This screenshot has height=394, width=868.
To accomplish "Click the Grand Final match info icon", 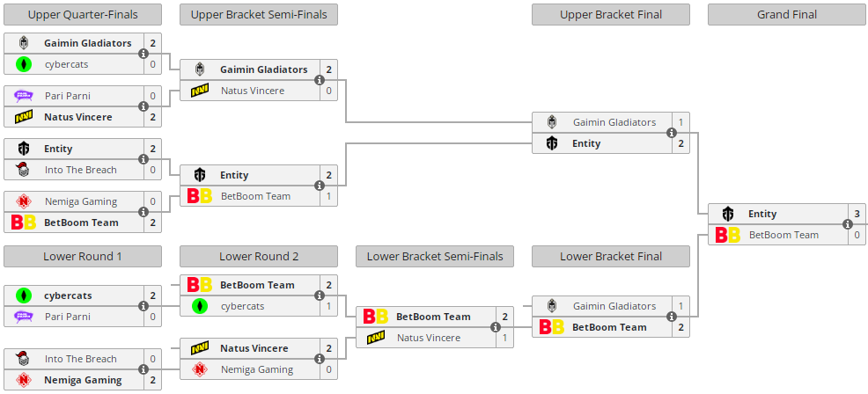I will (x=848, y=224).
